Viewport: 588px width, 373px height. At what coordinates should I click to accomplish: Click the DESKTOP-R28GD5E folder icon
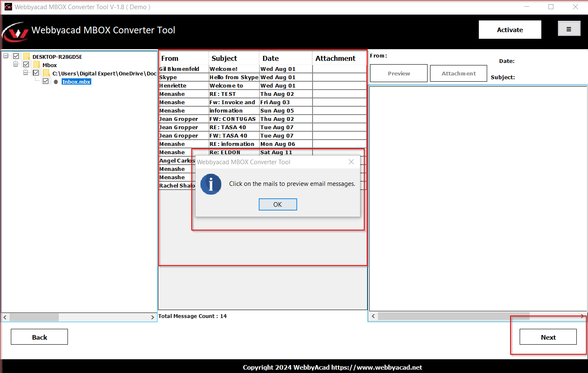(x=26, y=56)
